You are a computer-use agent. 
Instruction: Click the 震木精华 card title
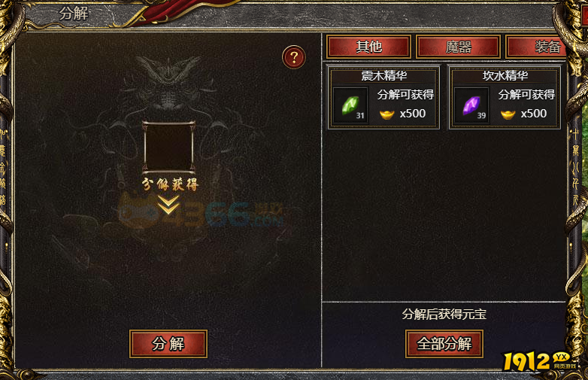[384, 76]
